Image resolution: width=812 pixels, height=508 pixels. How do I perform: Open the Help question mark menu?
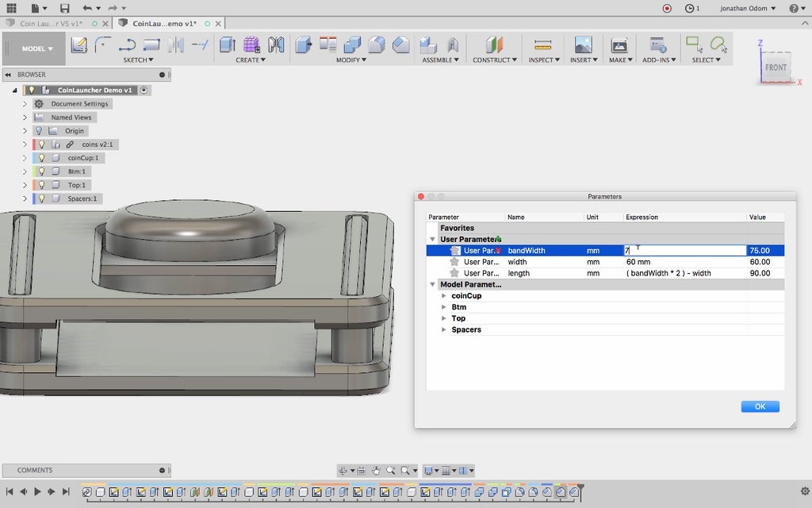click(x=794, y=8)
